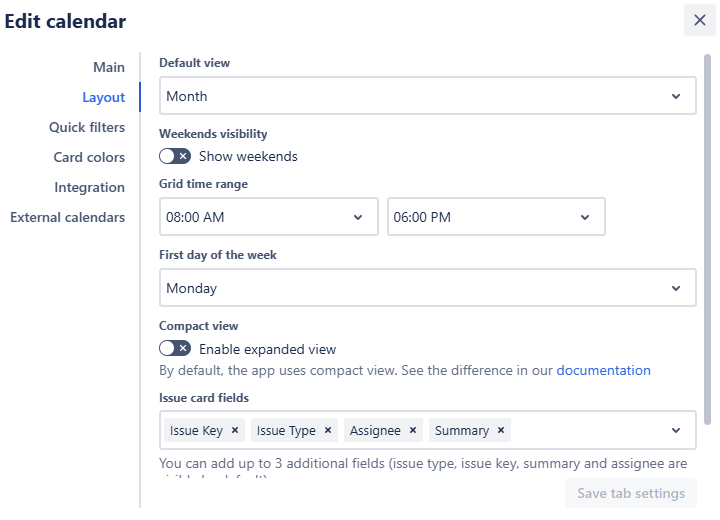Click the Save tab settings button
720x520 pixels.
pyautogui.click(x=630, y=493)
